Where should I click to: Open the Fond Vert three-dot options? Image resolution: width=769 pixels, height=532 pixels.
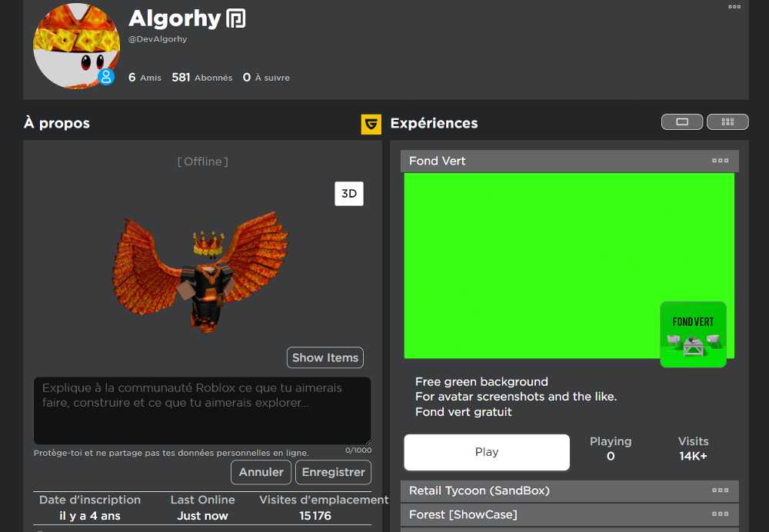(x=720, y=161)
